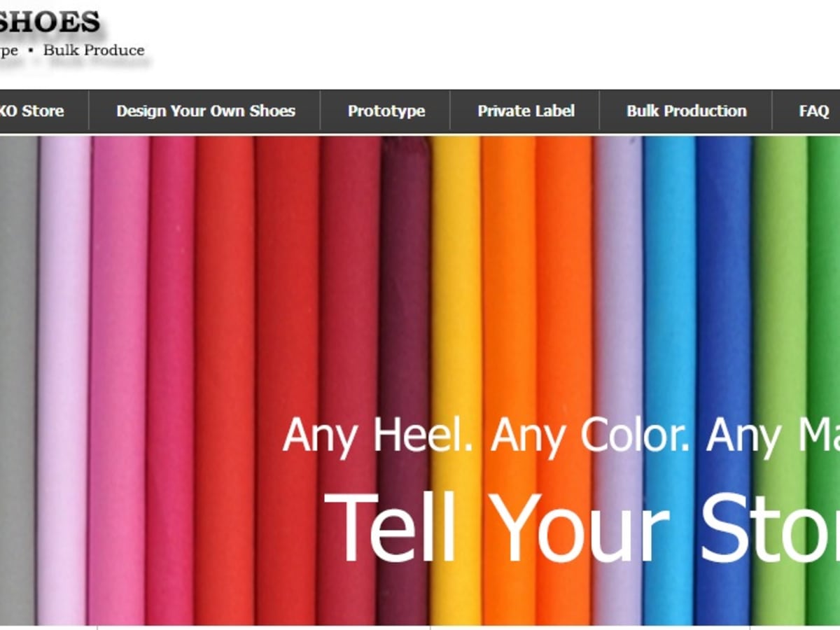Click the Store nav item at far left

click(x=31, y=111)
